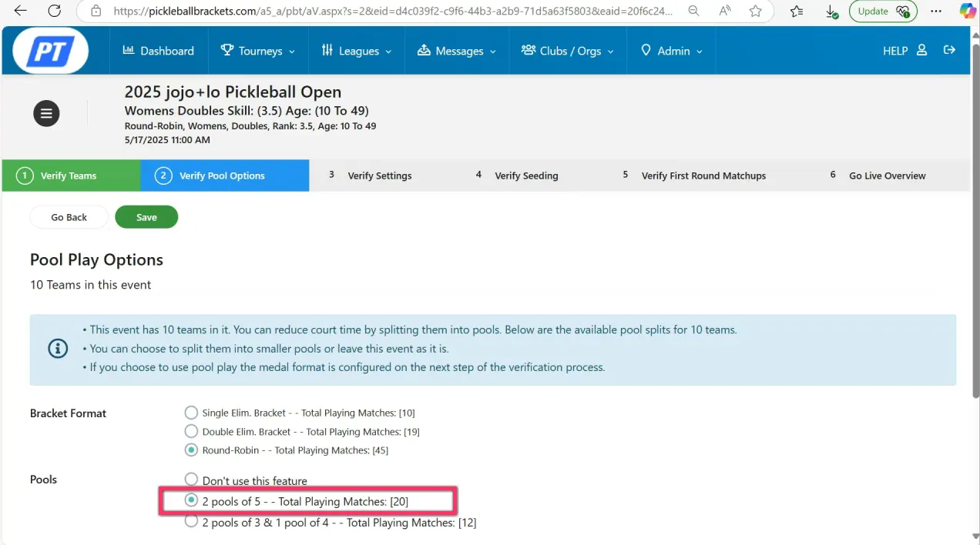Click the logout icon

pos(949,50)
